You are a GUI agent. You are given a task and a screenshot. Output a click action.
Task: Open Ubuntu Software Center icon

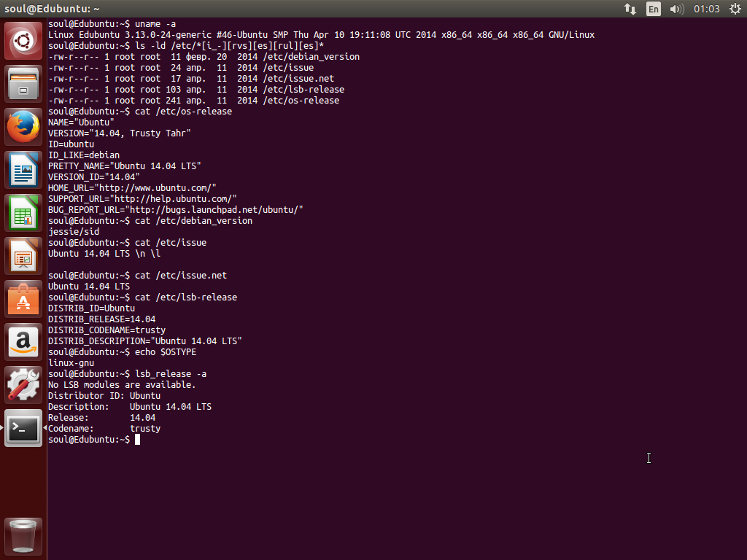pos(23,299)
